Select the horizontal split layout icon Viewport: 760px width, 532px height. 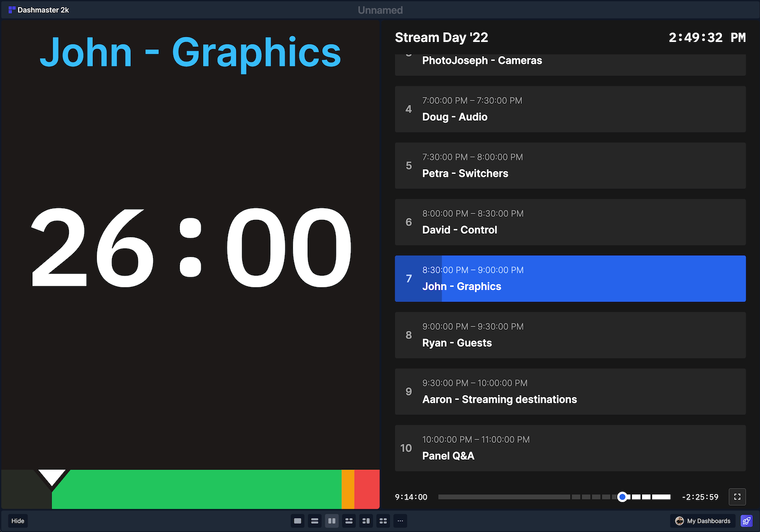pos(315,521)
